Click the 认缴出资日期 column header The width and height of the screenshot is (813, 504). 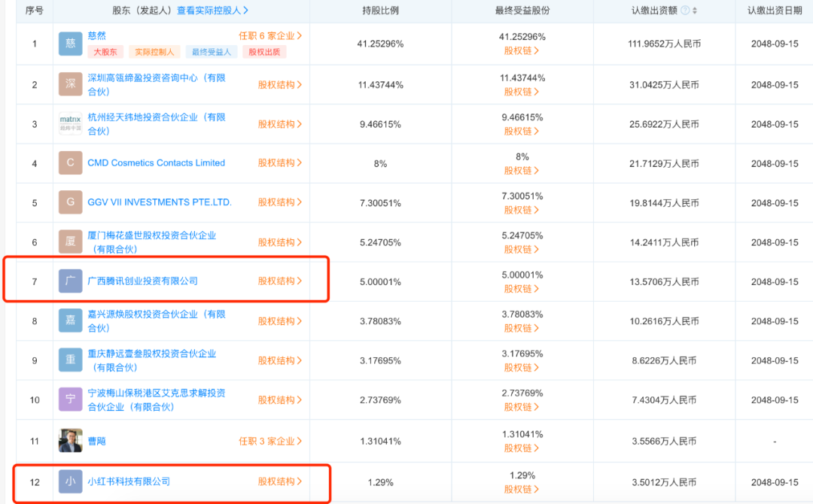(775, 11)
